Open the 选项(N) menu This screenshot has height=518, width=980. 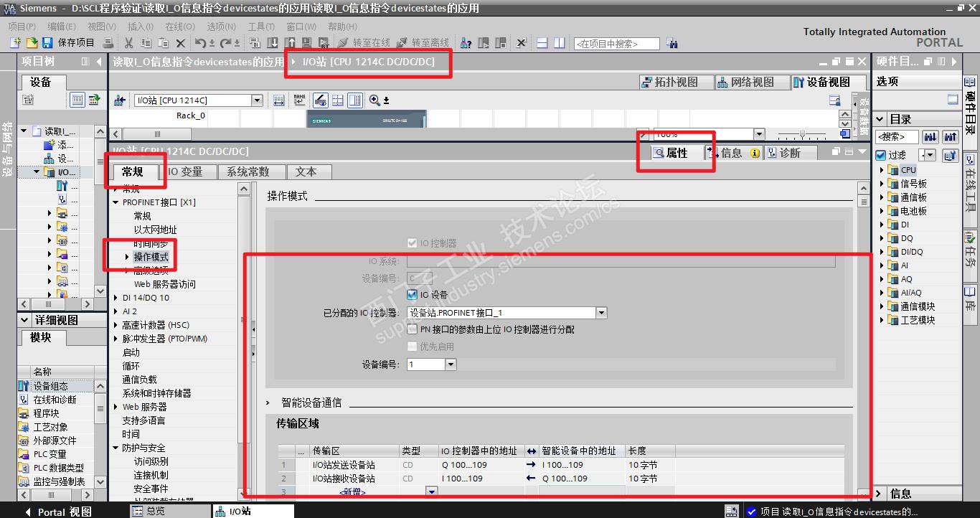click(x=221, y=27)
